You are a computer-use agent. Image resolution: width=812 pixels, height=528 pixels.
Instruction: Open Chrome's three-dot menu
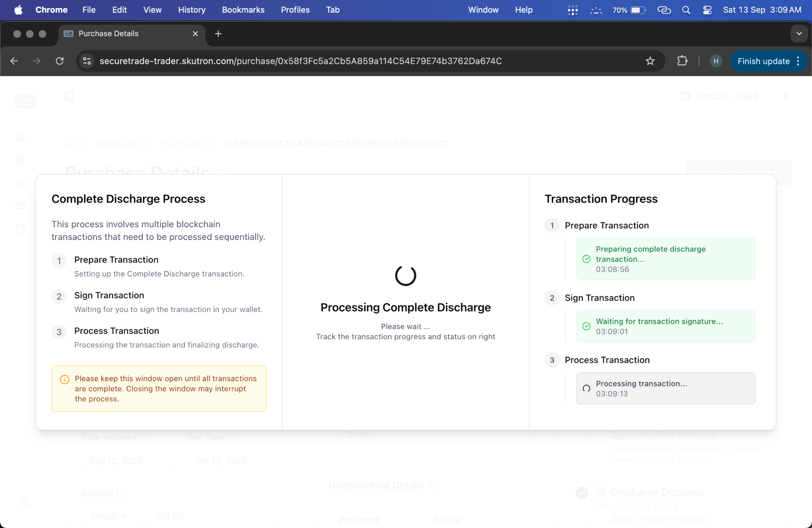[x=798, y=61]
